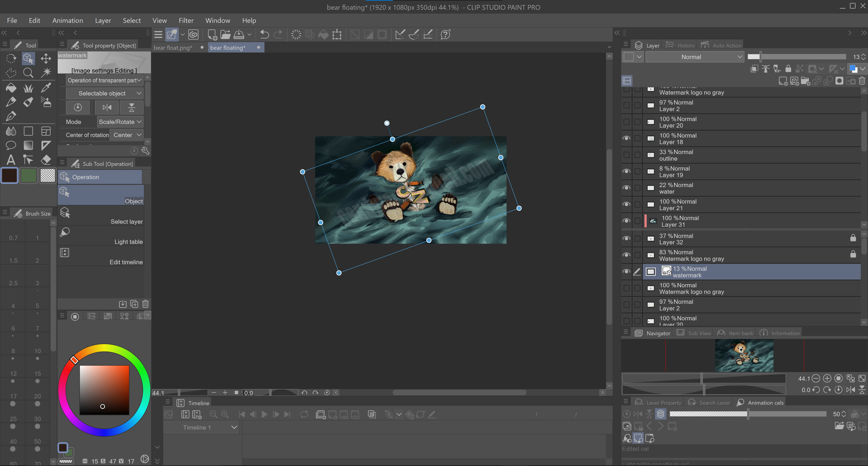The image size is (868, 466).
Task: Select the Edit timeline sub tool
Action: point(101,256)
